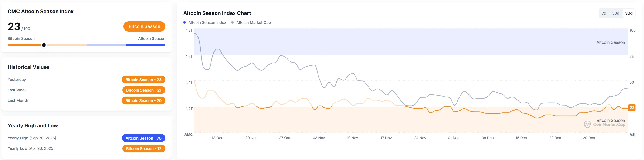Select the 90d chart range
The width and height of the screenshot is (644, 160).
(628, 13)
